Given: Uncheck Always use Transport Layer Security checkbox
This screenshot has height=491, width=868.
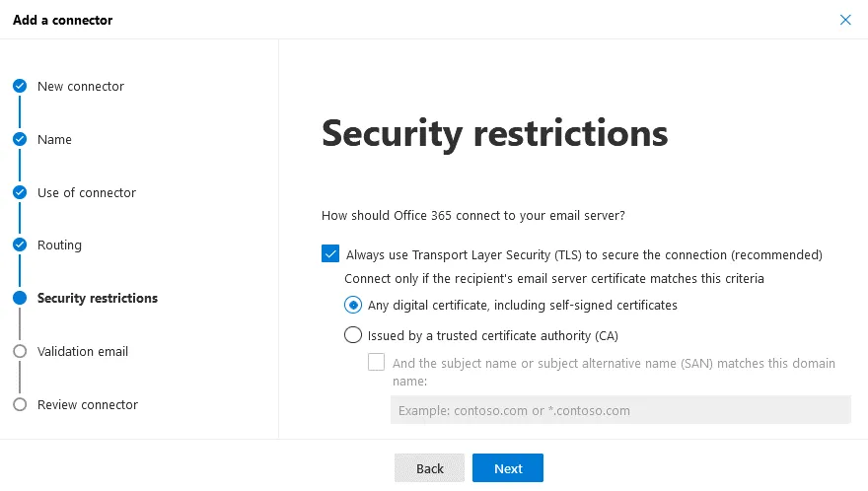Looking at the screenshot, I should [x=330, y=254].
